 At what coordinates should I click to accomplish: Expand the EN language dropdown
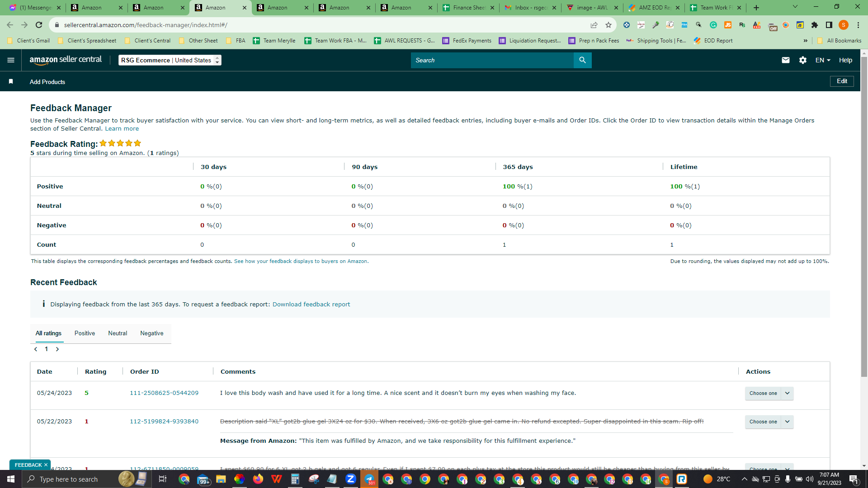pyautogui.click(x=823, y=60)
